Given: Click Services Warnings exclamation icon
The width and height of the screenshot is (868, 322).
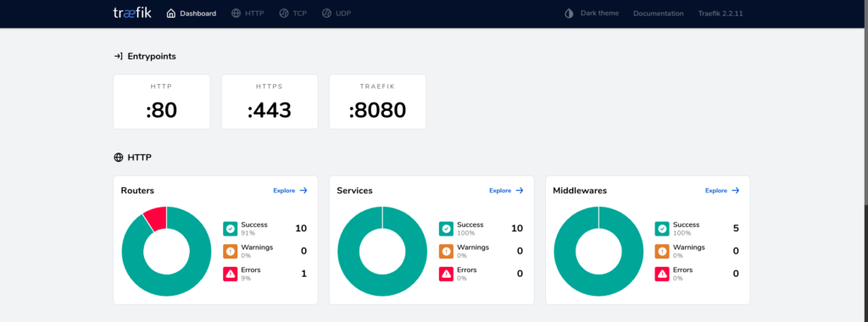Looking at the screenshot, I should point(446,251).
